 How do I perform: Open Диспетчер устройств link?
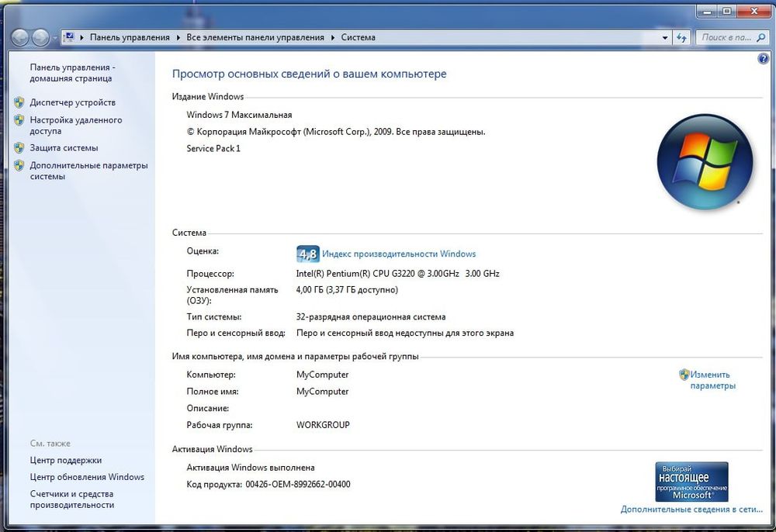tap(73, 102)
